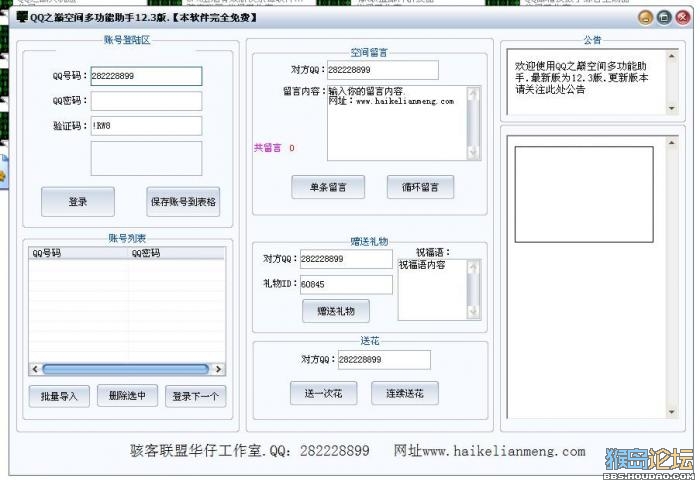Screen dimensions: 700x485
Task: Click the 登录 login button
Action: click(x=78, y=202)
